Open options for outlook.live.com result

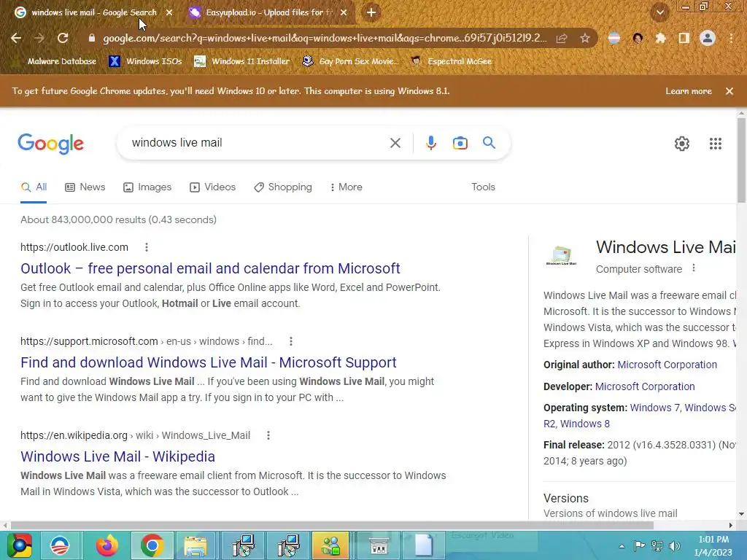click(x=146, y=247)
